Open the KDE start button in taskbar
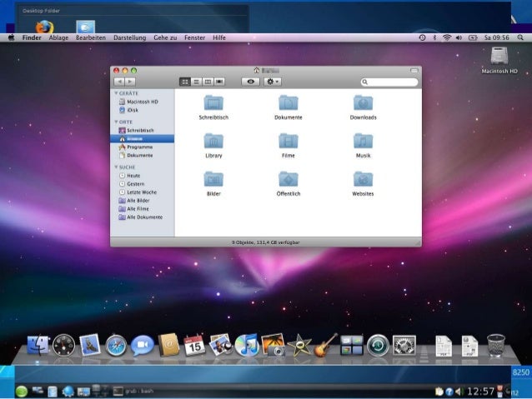The height and width of the screenshot is (399, 532). pos(22,392)
